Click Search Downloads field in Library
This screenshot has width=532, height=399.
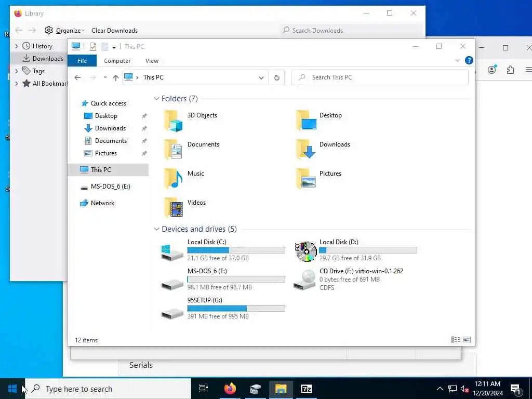pyautogui.click(x=351, y=31)
